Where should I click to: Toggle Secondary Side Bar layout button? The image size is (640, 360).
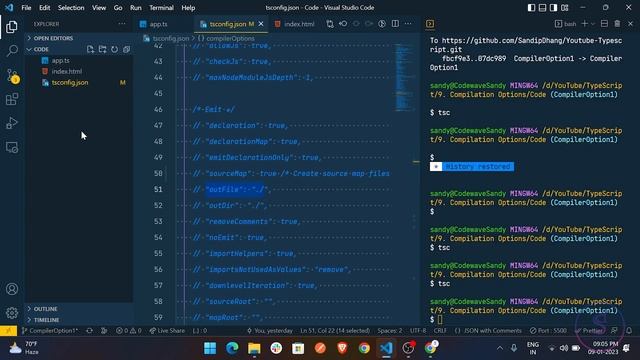tap(553, 8)
